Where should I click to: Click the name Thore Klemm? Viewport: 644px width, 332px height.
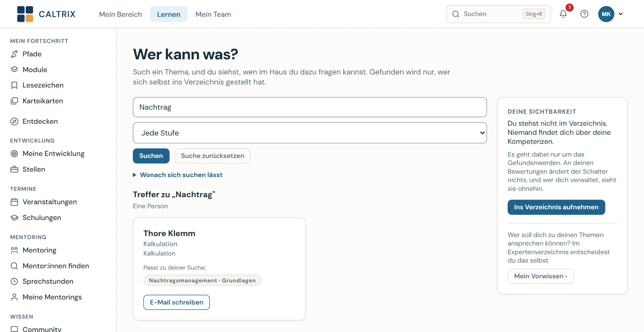pos(169,233)
